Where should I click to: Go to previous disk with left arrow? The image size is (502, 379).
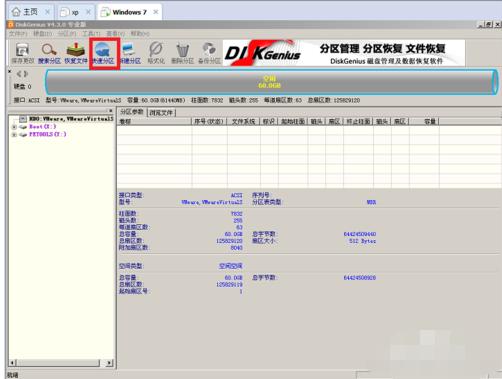19,74
